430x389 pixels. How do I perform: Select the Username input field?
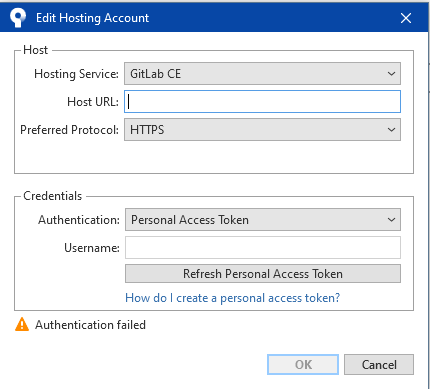(x=263, y=248)
